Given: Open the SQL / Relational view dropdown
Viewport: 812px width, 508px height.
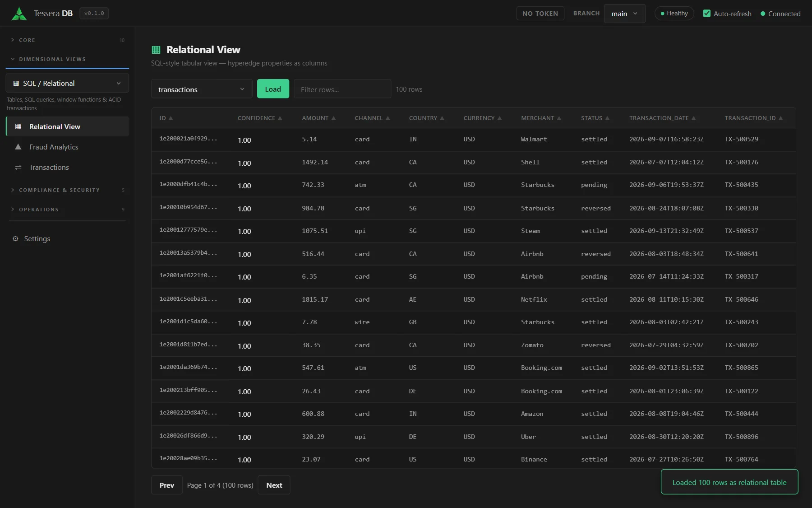Looking at the screenshot, I should (x=67, y=84).
